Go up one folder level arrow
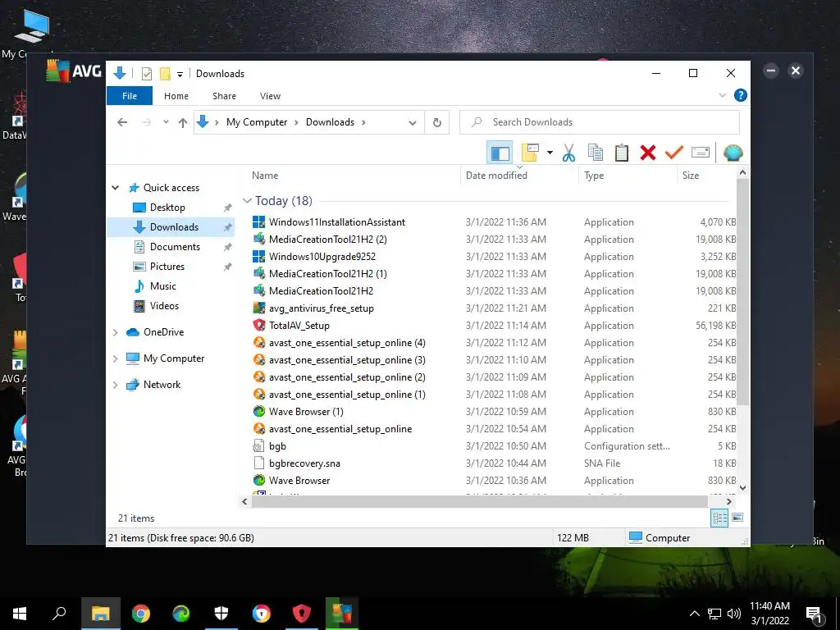The width and height of the screenshot is (840, 630). pyautogui.click(x=183, y=123)
